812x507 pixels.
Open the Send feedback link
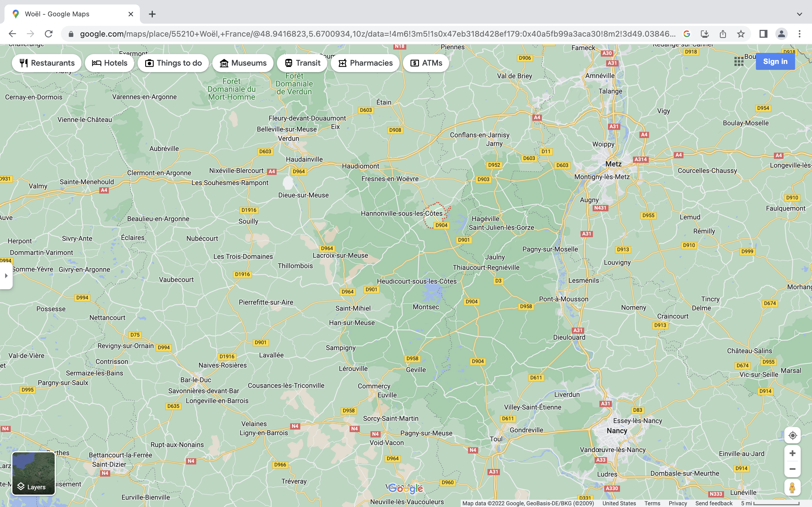coord(714,503)
